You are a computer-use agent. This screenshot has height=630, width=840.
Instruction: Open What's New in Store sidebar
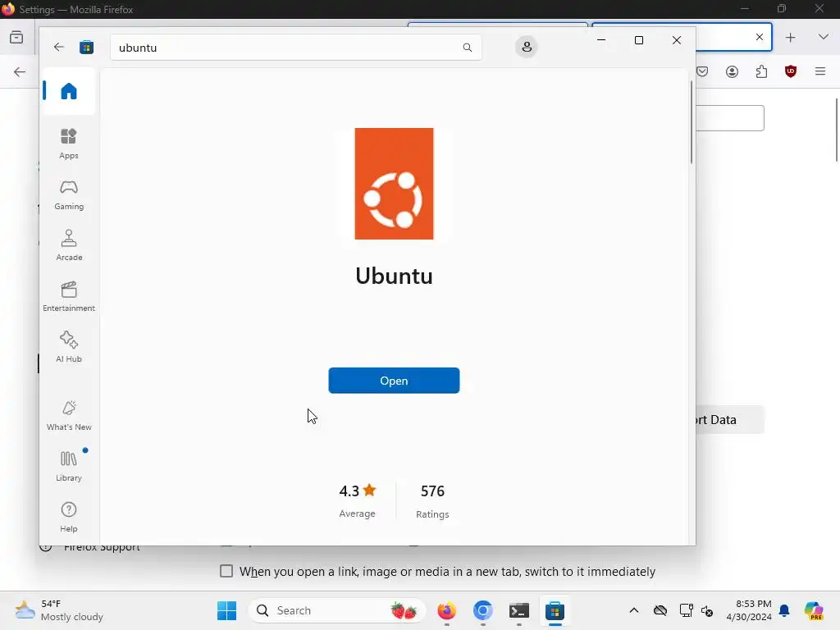click(x=69, y=415)
